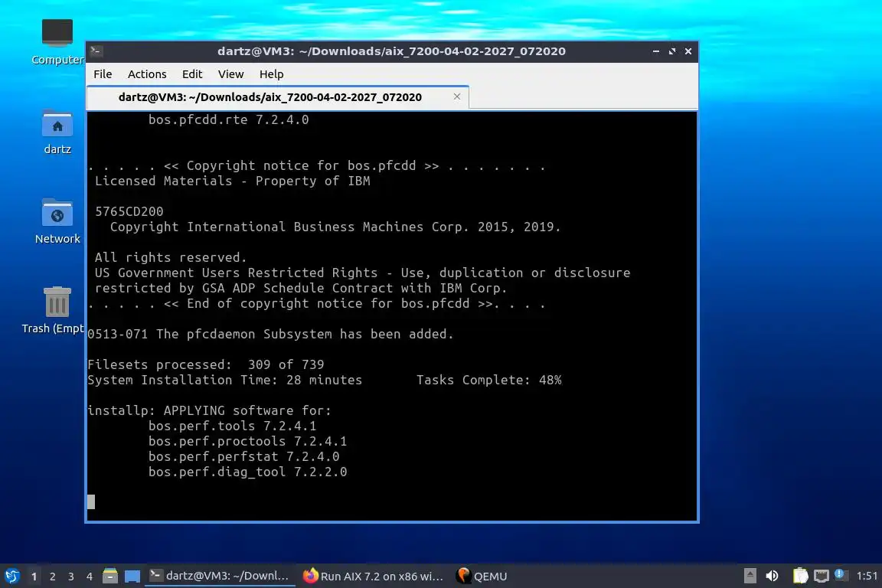The height and width of the screenshot is (588, 882).
Task: Open the Lubuntu start menu
Action: (x=11, y=576)
